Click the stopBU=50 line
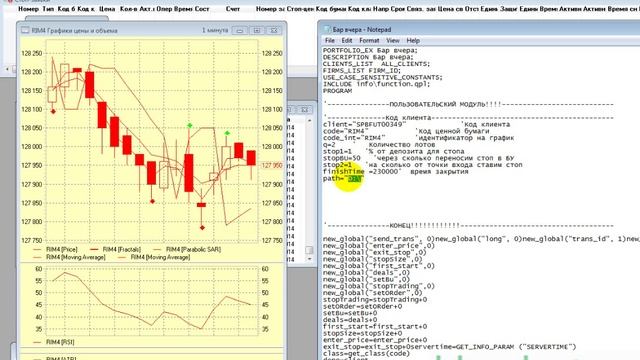Viewport: 640px width, 360px height. 418,158
